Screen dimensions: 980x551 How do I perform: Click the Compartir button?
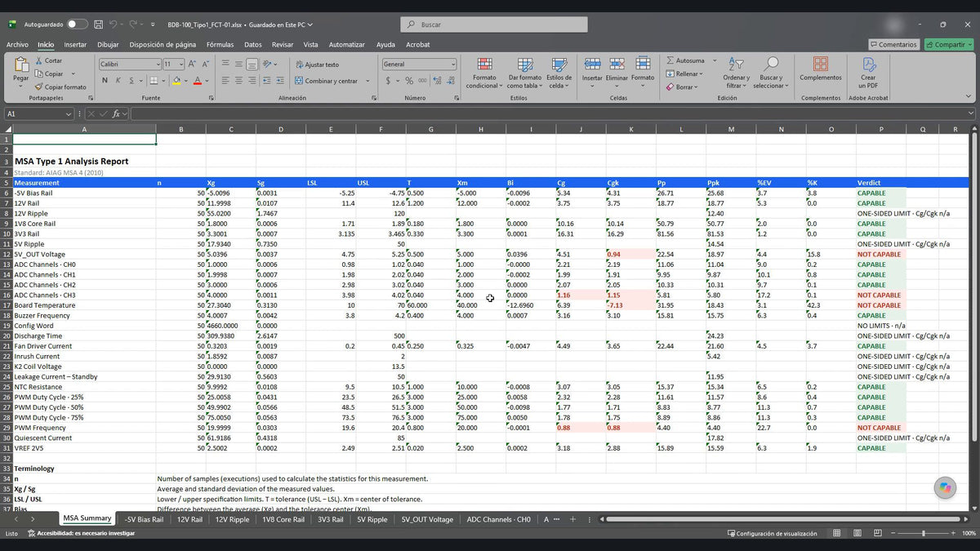point(948,45)
